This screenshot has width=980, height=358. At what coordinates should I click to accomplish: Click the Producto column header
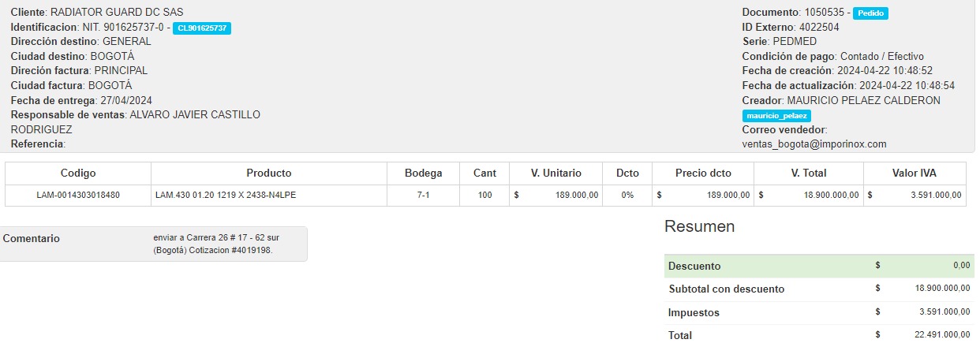click(x=268, y=173)
